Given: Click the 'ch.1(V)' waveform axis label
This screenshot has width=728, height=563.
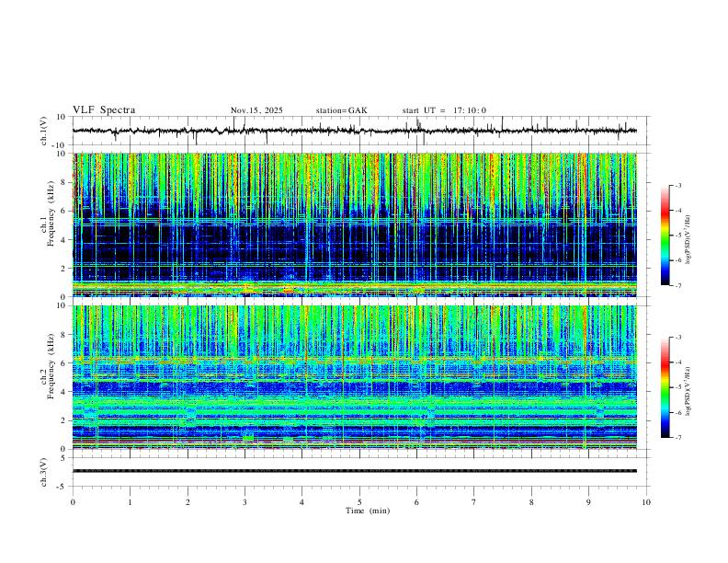Looking at the screenshot, I should (x=44, y=131).
